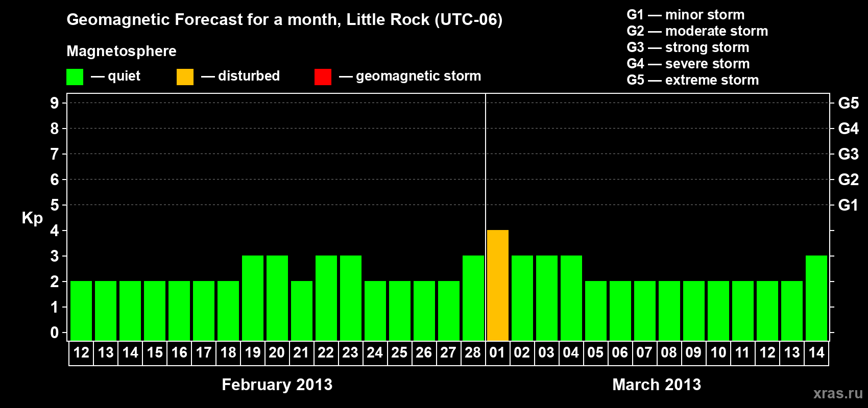Click date cell 09 in March
This screenshot has width=868, height=408.
pyautogui.click(x=693, y=353)
